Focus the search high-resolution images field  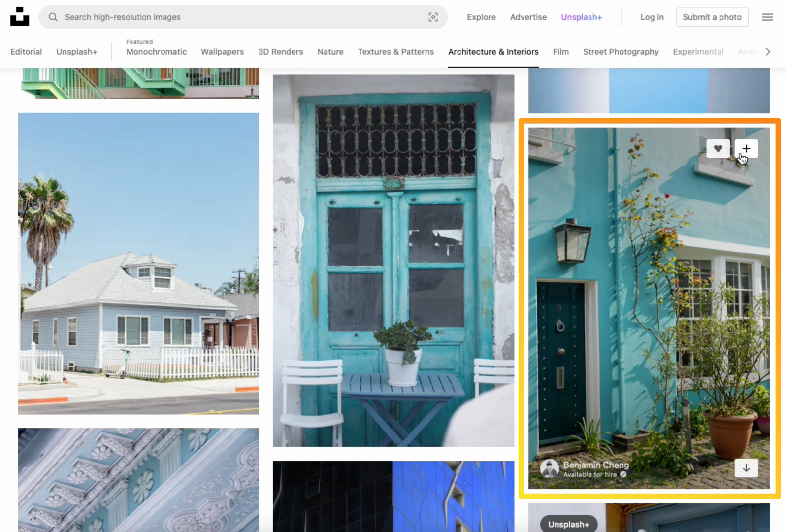pyautogui.click(x=243, y=17)
